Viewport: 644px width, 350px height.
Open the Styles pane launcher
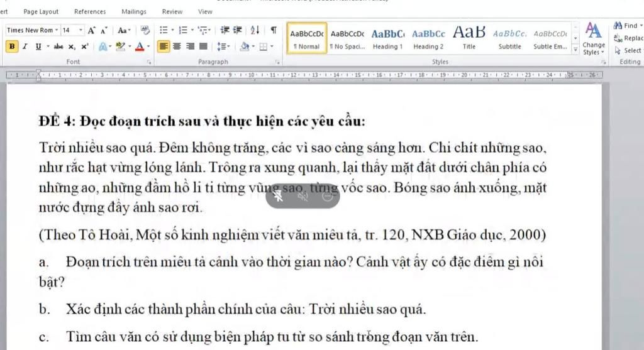pyautogui.click(x=603, y=62)
